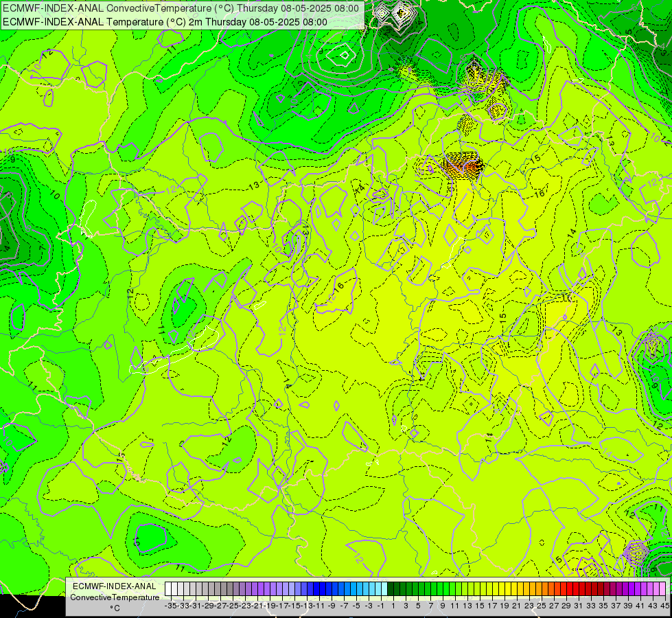Pick the yellow swatch above 17

click(489, 589)
